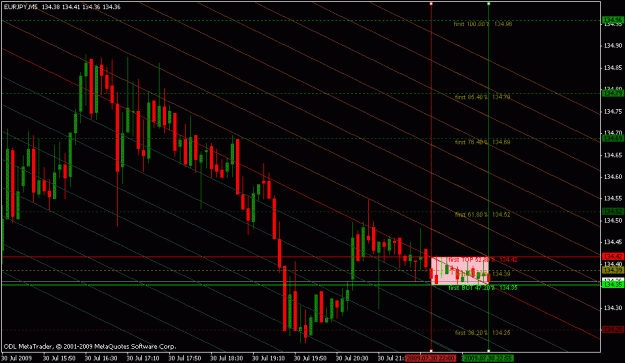The height and width of the screenshot is (363, 625).
Task: Click the red 22:00 time tag on time axis
Action: point(431,358)
